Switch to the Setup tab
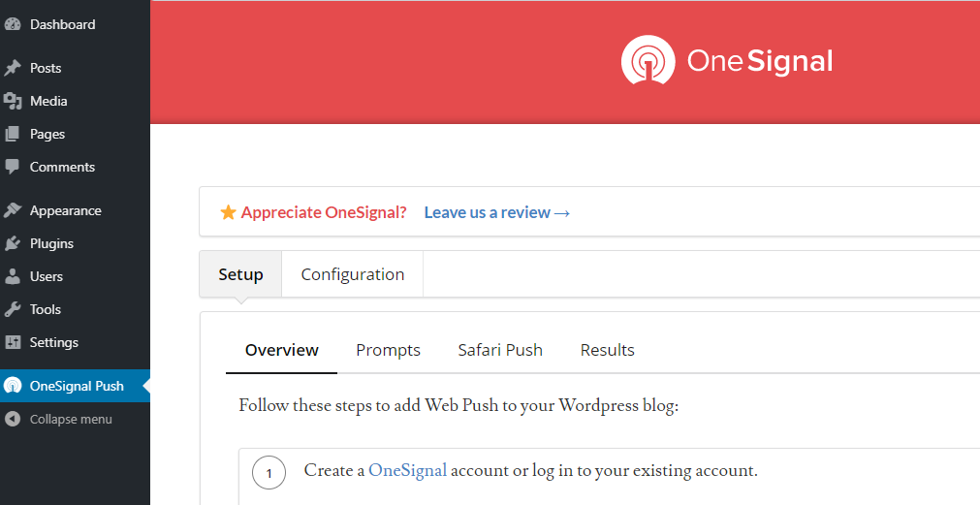Screen dimensions: 980x505 (x=240, y=274)
